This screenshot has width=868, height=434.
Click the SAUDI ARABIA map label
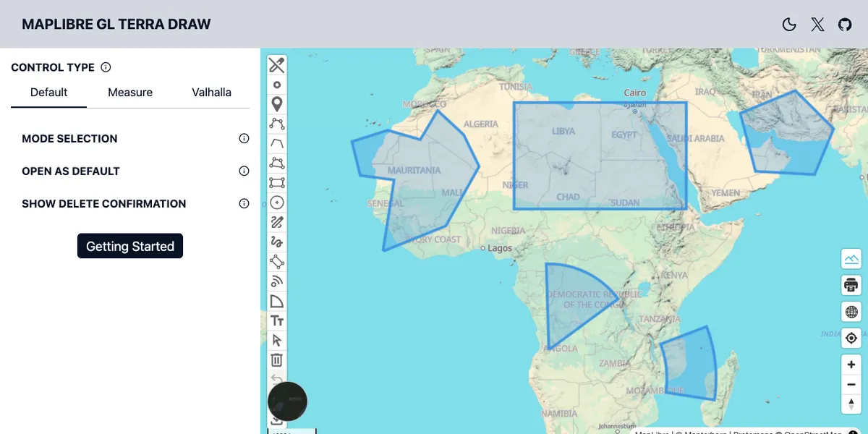695,138
